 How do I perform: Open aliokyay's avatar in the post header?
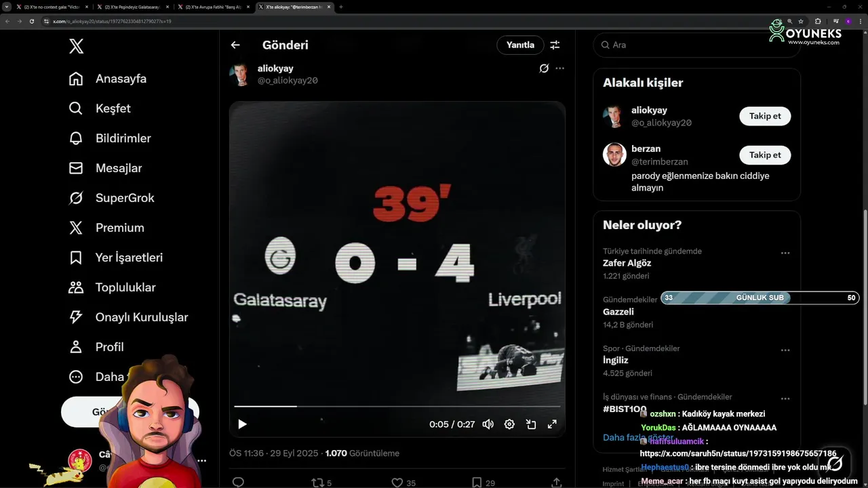point(240,75)
